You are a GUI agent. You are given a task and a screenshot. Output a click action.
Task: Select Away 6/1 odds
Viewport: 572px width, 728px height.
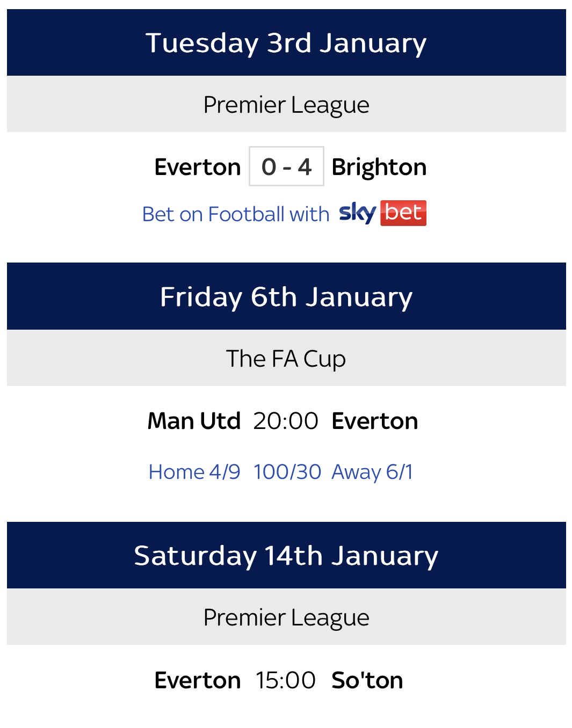372,472
